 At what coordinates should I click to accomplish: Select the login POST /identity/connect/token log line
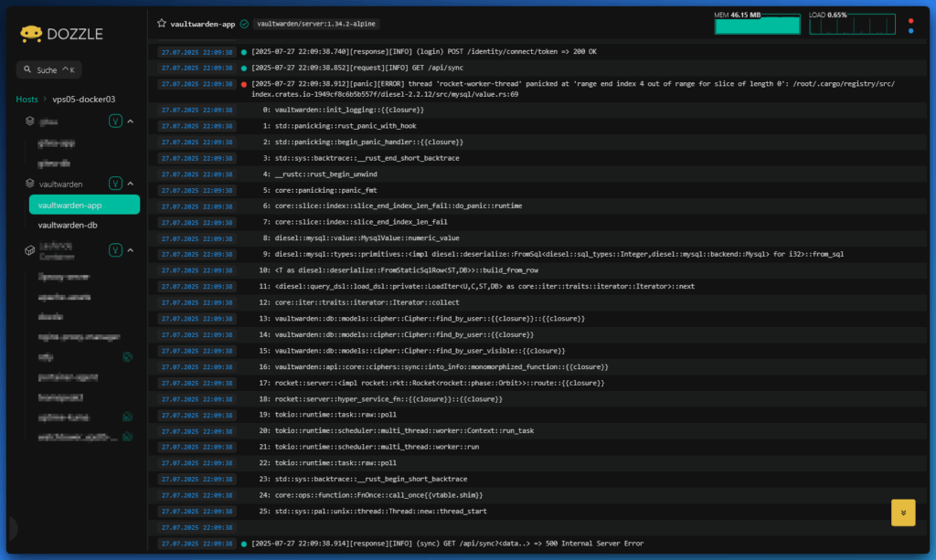[x=424, y=52]
